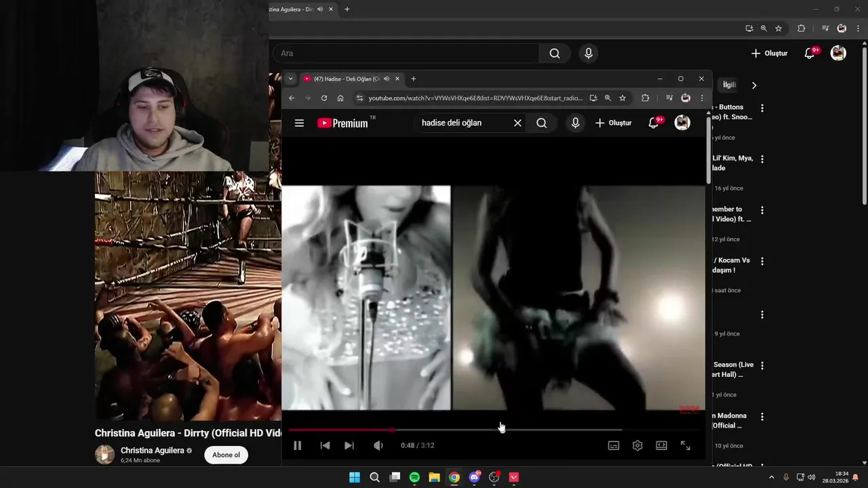Open File Explorer from taskbar

(x=434, y=477)
